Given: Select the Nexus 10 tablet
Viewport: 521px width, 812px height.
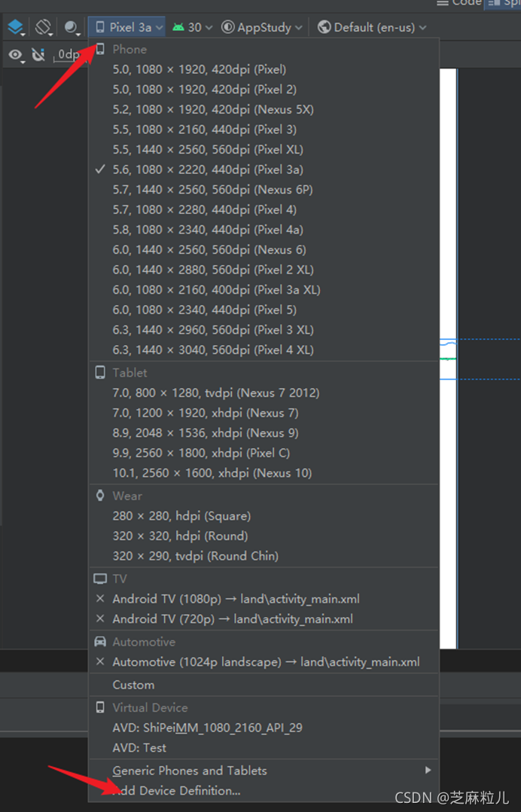Looking at the screenshot, I should coord(264,473).
